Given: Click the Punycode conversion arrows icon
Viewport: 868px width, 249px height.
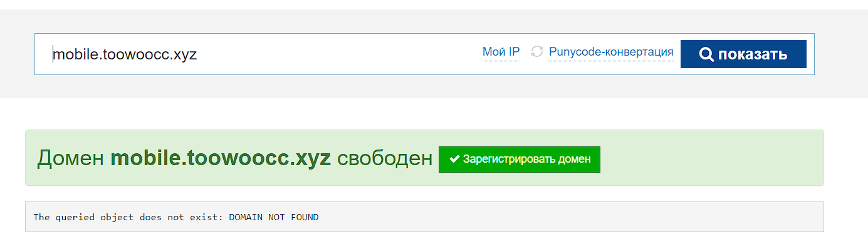Looking at the screenshot, I should tap(536, 52).
